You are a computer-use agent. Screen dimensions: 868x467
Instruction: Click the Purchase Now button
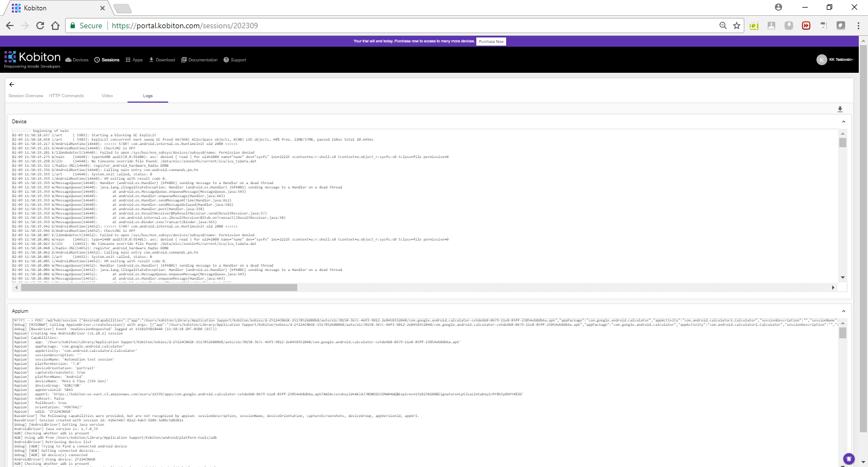pyautogui.click(x=492, y=41)
